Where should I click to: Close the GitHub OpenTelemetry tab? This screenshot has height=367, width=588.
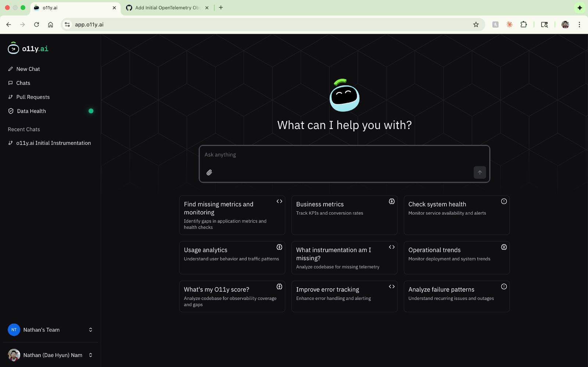[x=207, y=8]
